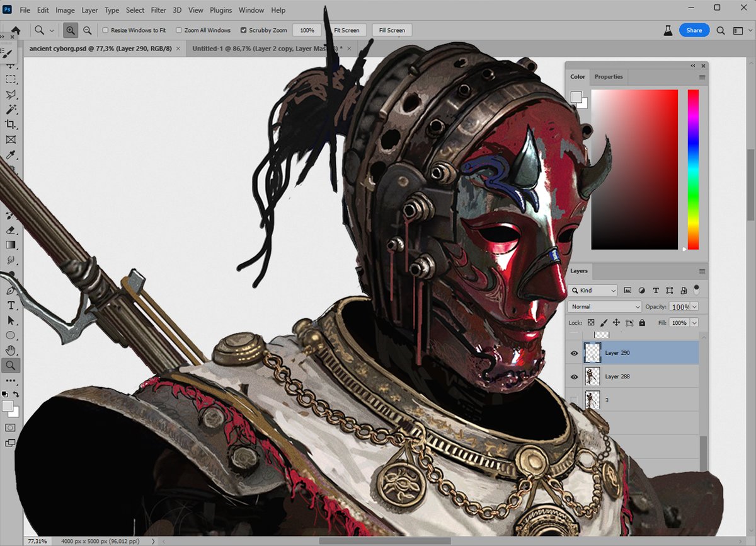Open the Plugins menu

221,10
